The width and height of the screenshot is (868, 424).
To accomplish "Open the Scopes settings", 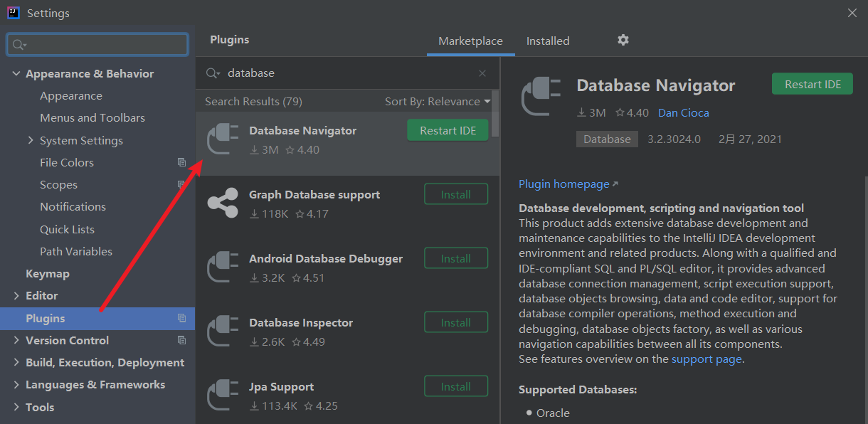I will (x=58, y=184).
